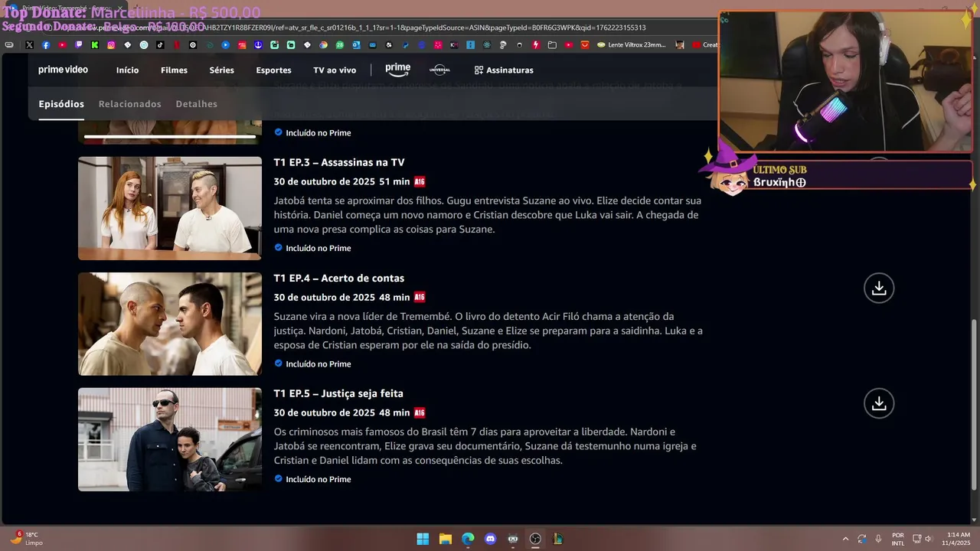The width and height of the screenshot is (980, 551).
Task: Open OBS Studio from the taskbar
Action: click(535, 539)
